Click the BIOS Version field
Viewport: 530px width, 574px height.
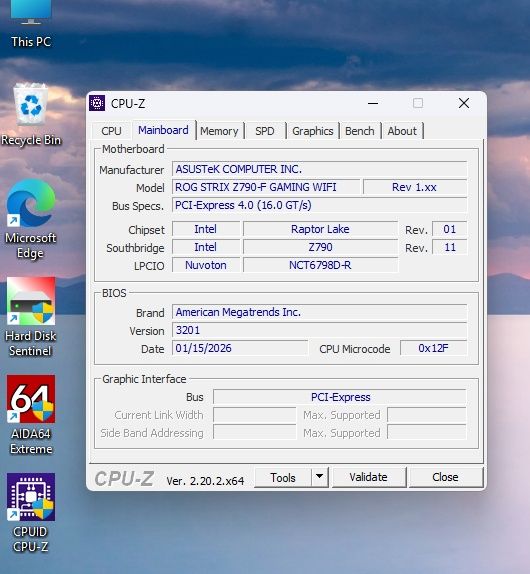point(320,330)
